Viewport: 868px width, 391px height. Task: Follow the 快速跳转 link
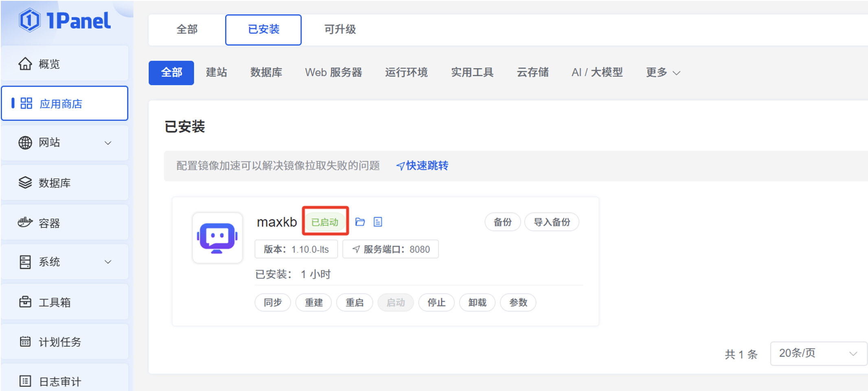[x=427, y=166]
